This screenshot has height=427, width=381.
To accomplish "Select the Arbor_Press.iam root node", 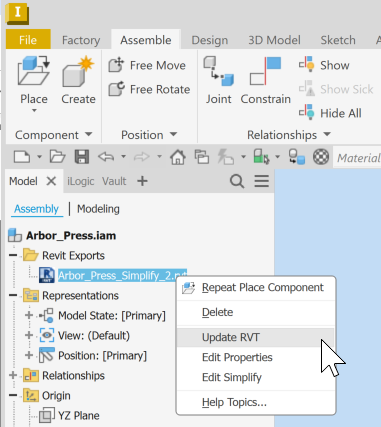I will point(71,236).
